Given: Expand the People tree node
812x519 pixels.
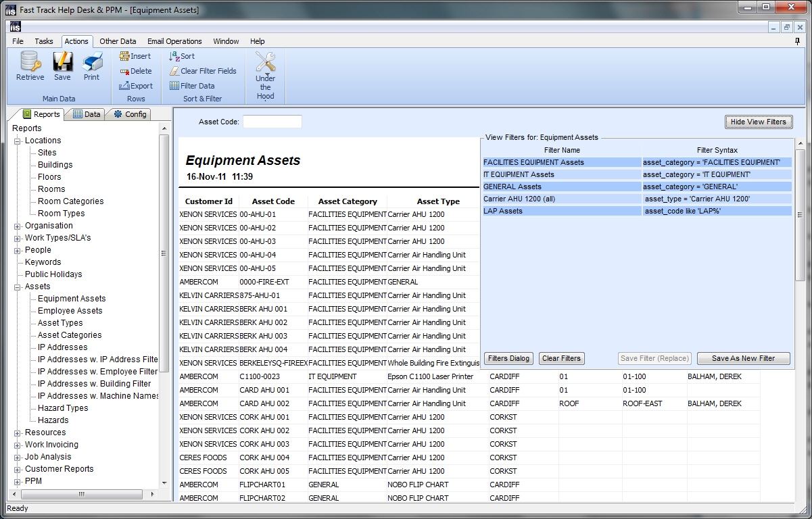Looking at the screenshot, I should [x=18, y=250].
